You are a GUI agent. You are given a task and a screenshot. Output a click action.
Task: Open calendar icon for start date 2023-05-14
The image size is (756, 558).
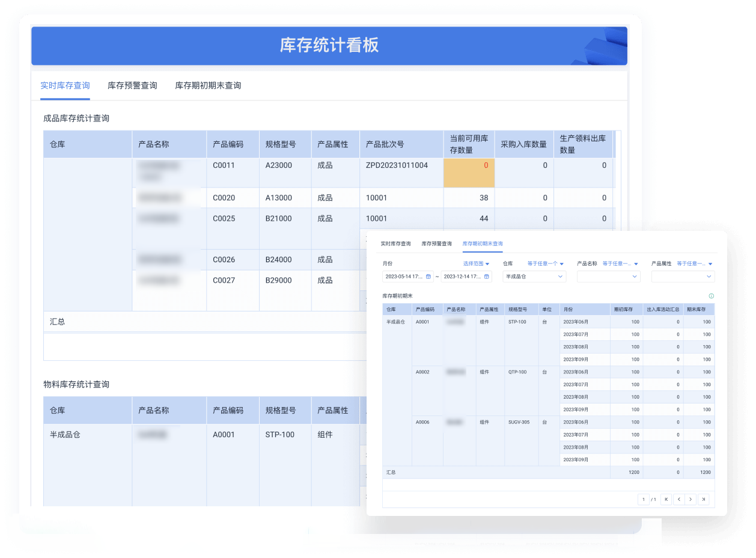[428, 277]
